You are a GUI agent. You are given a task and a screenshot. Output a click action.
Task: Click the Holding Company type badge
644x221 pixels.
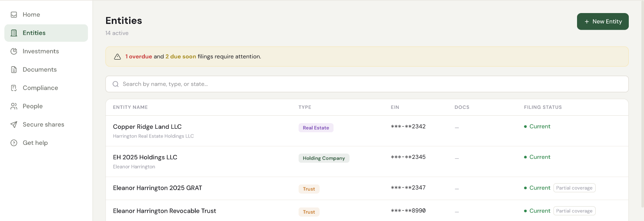pyautogui.click(x=324, y=158)
